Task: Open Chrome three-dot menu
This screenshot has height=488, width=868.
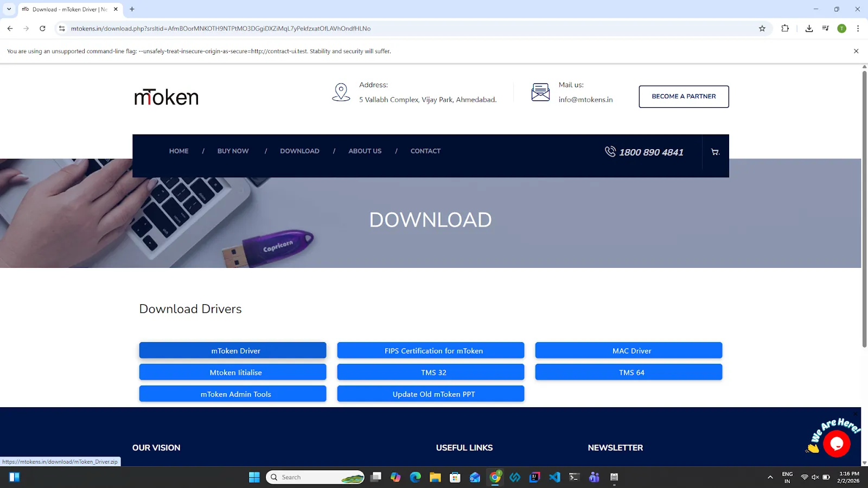Action: [858, 29]
